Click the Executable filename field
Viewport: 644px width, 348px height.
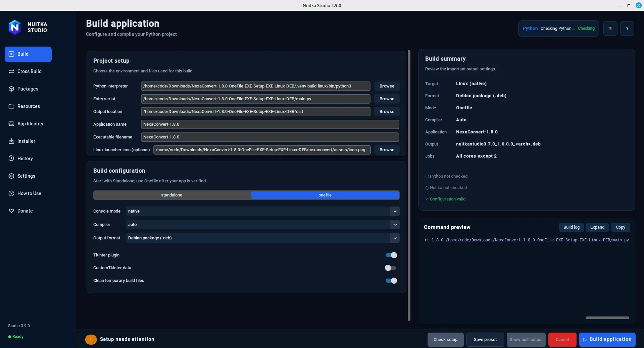click(270, 137)
